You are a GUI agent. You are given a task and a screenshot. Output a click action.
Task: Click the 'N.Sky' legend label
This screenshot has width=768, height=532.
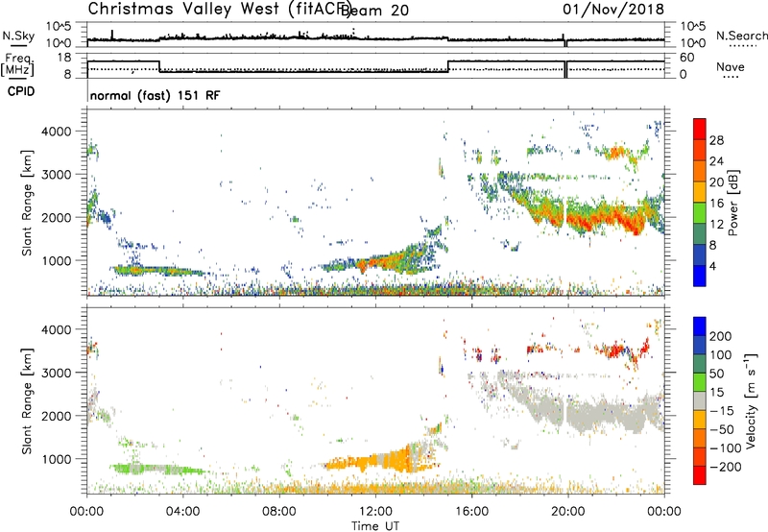tap(18, 36)
